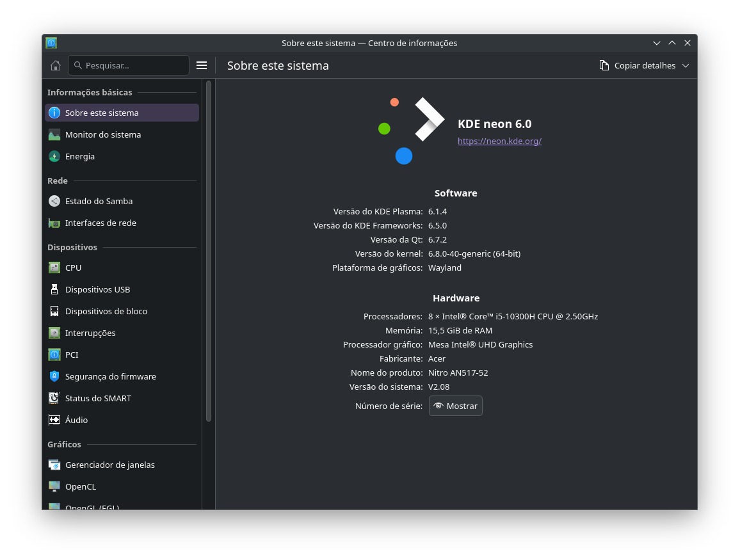Viewport: 740px width, 560px height.
Task: Click the 15,5 GiB de RAM value
Action: [460, 330]
